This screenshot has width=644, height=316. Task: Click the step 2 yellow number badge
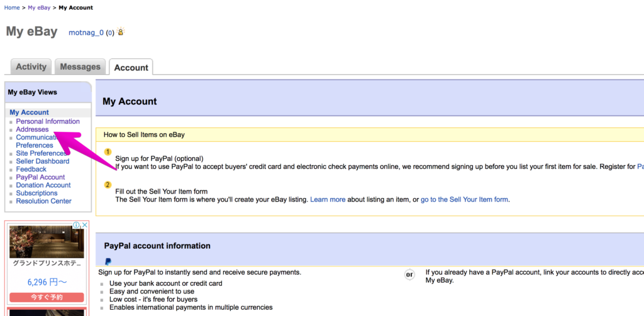108,185
